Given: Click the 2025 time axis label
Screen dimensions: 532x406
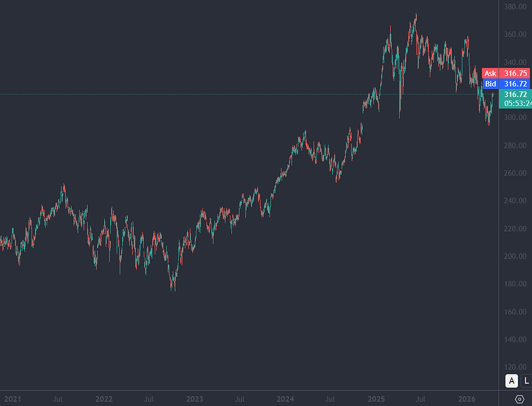Looking at the screenshot, I should [x=376, y=399].
